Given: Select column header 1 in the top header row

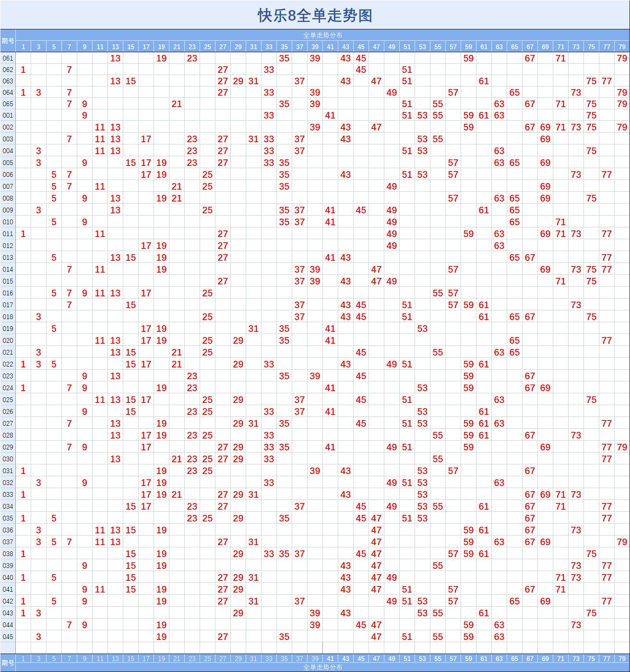Looking at the screenshot, I should pos(23,47).
